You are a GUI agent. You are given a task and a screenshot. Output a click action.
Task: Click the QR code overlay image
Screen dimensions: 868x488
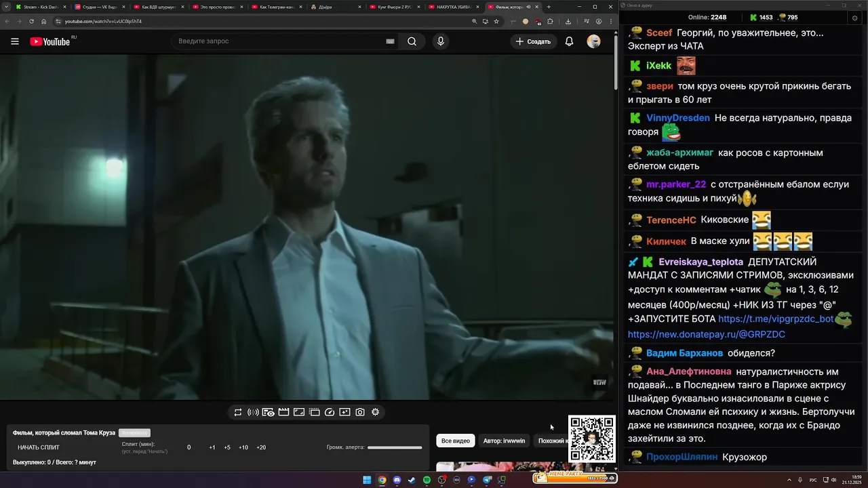pos(592,439)
